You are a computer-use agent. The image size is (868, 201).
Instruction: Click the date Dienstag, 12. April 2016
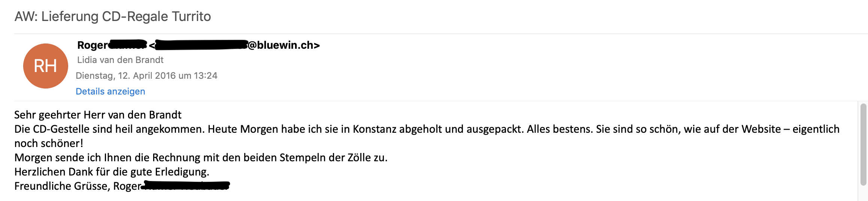[x=125, y=76]
